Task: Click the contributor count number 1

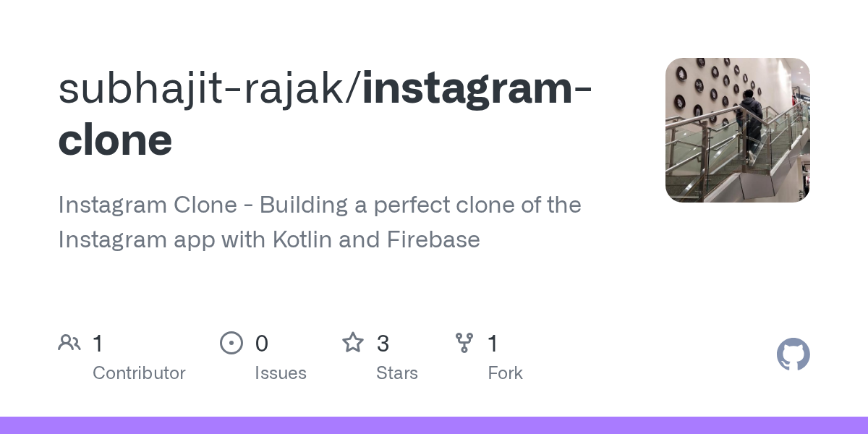Action: pyautogui.click(x=98, y=344)
